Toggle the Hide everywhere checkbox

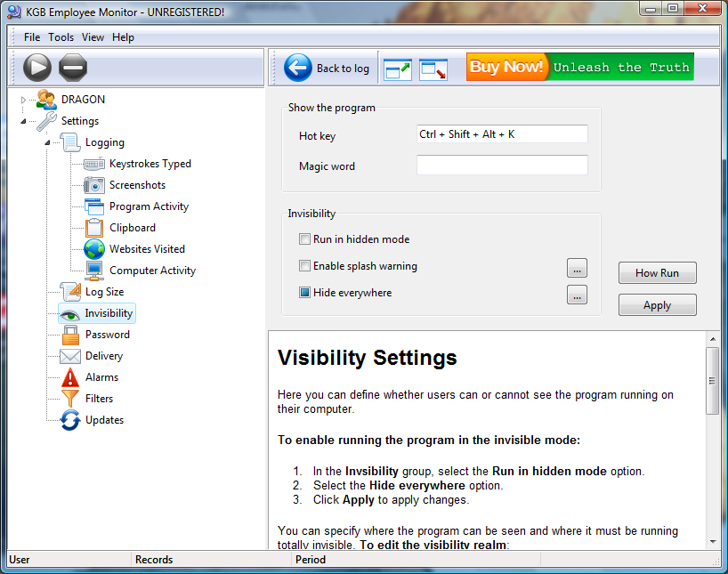pyautogui.click(x=305, y=293)
